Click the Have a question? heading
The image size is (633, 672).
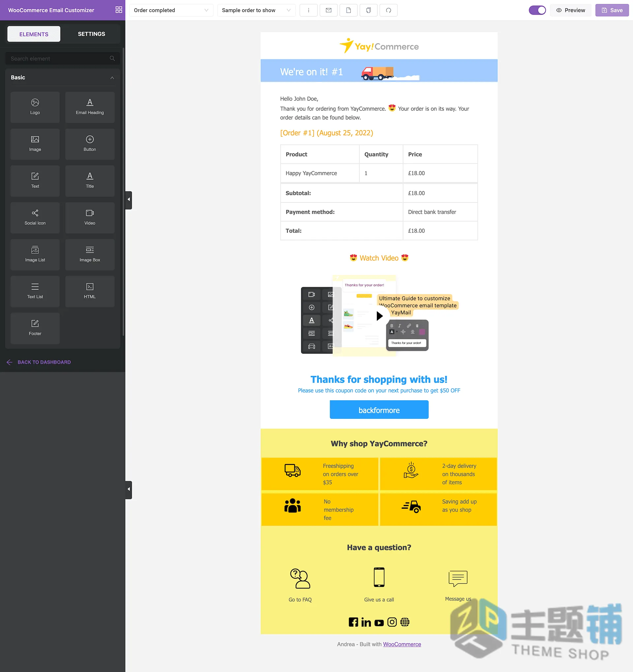click(379, 547)
